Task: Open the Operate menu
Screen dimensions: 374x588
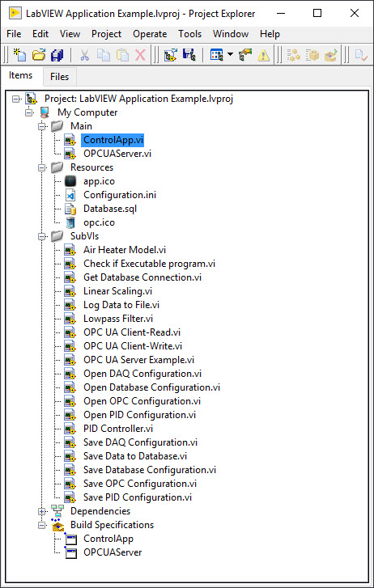Action: [x=150, y=34]
